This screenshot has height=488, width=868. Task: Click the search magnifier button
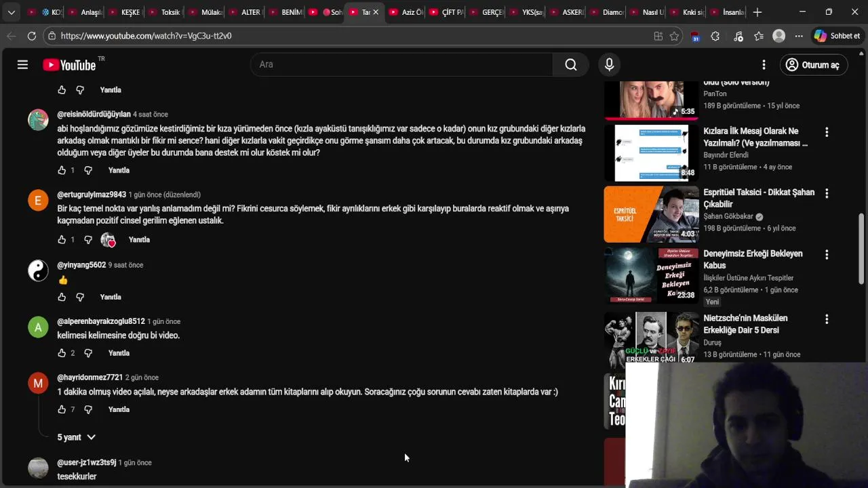click(x=571, y=64)
